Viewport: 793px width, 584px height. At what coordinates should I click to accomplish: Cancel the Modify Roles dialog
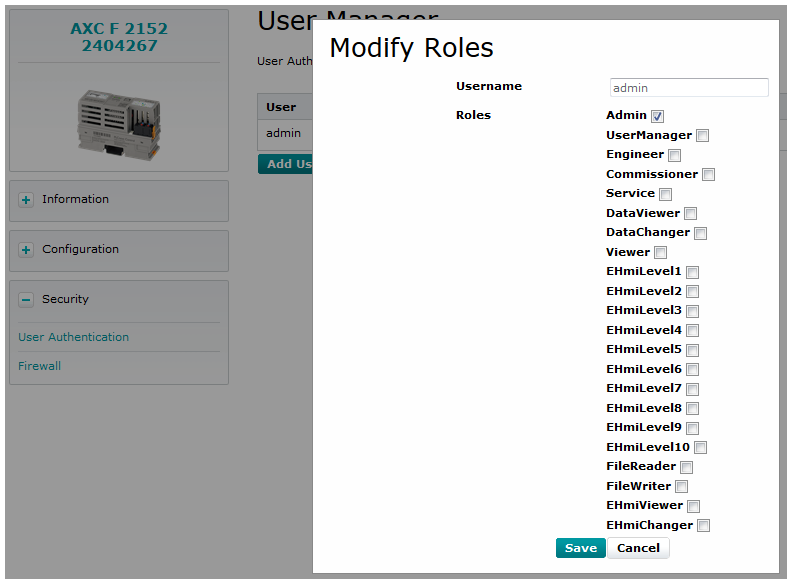point(638,548)
